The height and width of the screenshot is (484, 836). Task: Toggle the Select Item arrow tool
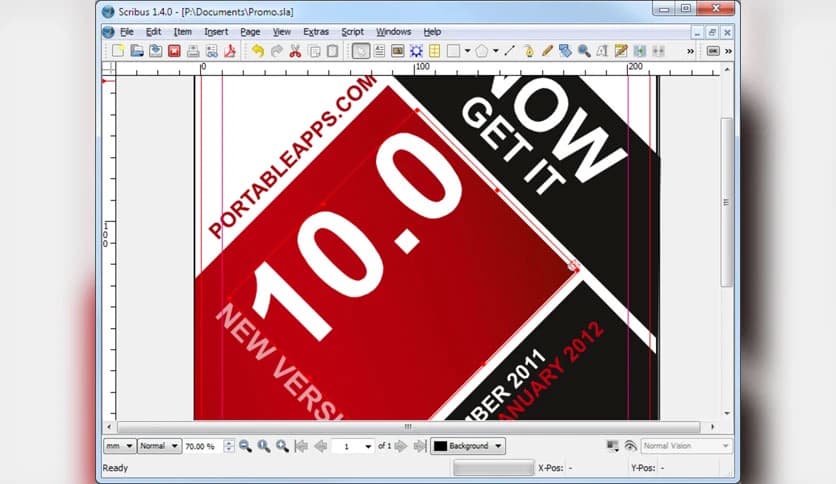(360, 51)
